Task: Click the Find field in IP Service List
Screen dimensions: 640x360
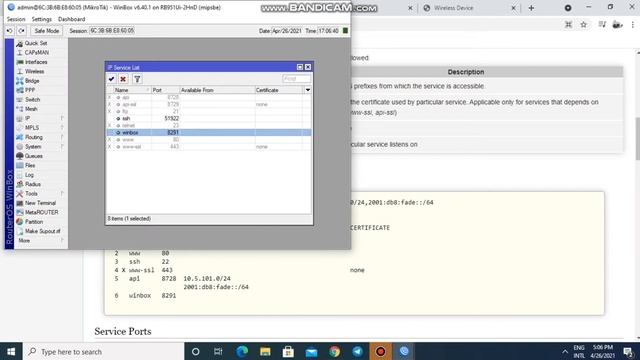Action: click(296, 78)
